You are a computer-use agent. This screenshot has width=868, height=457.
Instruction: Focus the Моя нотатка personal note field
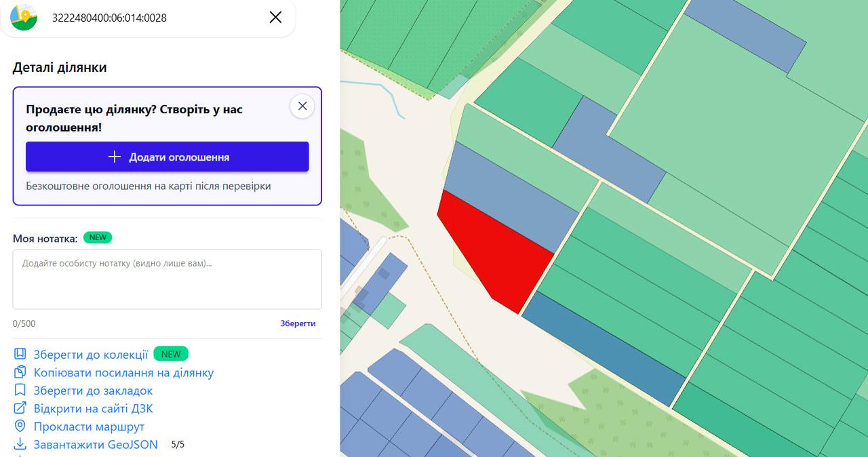click(167, 279)
